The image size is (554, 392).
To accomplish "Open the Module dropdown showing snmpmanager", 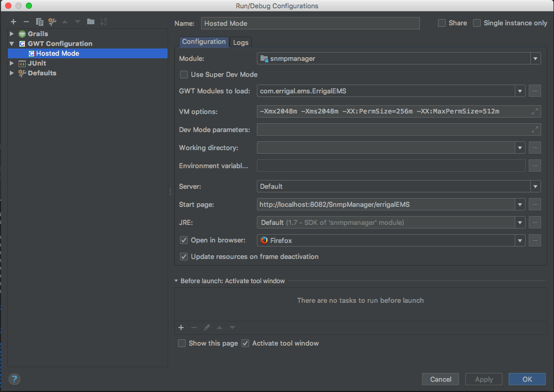I will 535,59.
